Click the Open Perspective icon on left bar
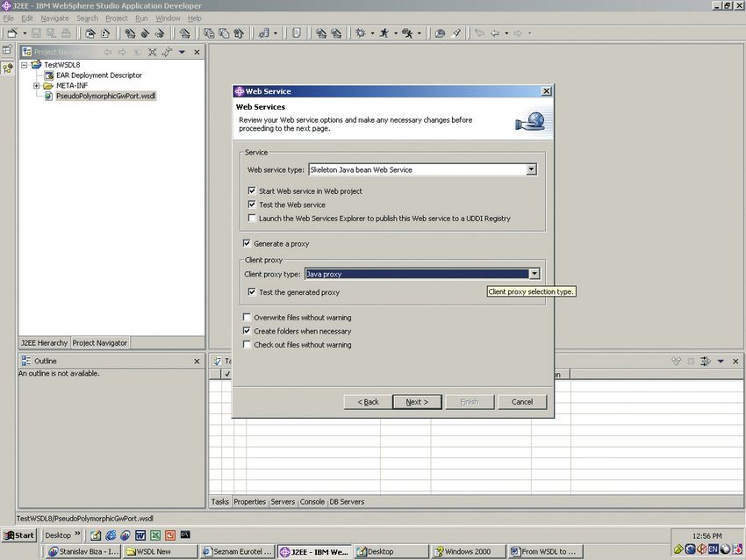This screenshot has width=746, height=560. tap(7, 49)
